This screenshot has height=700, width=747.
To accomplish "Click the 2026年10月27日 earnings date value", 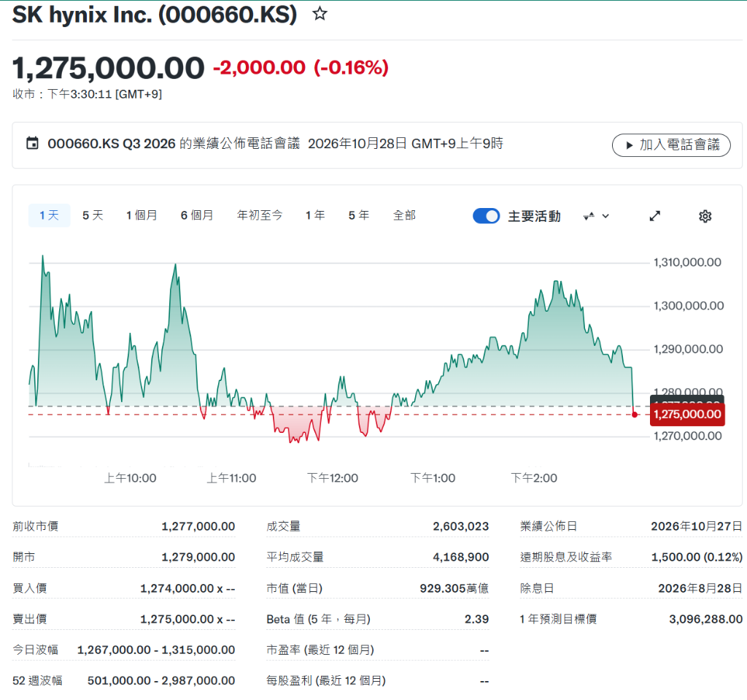I will pos(697,526).
